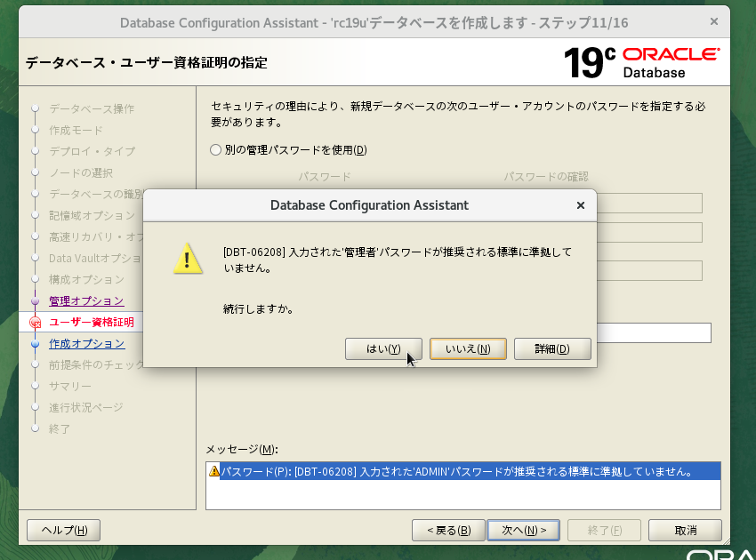Click the 次へ(N) > button

pos(523,530)
